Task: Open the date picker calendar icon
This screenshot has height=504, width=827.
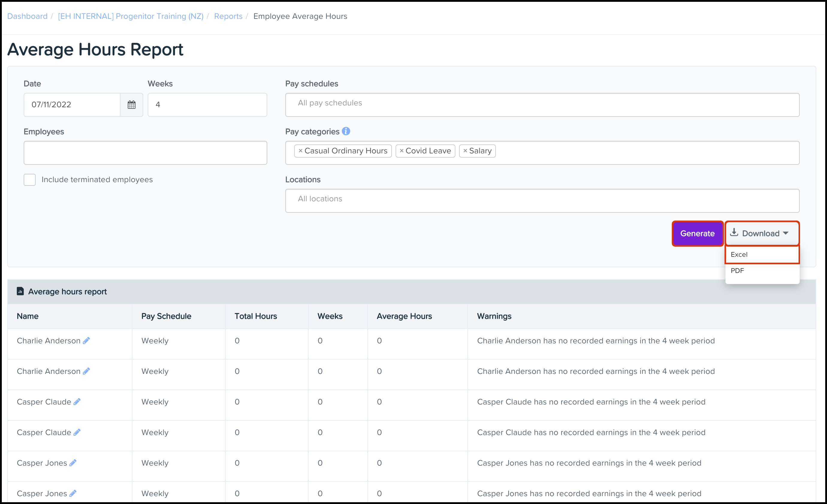Action: coord(131,105)
